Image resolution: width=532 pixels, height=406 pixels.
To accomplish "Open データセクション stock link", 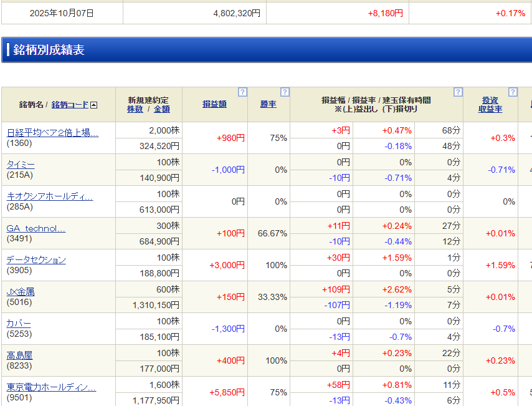I will (x=36, y=260).
